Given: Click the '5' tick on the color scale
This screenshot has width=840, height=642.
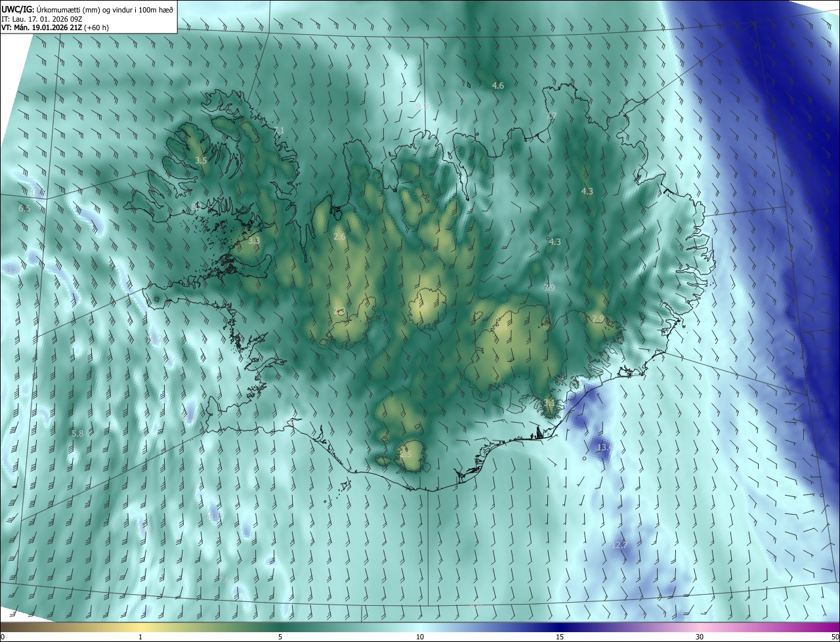Looking at the screenshot, I should point(280,637).
